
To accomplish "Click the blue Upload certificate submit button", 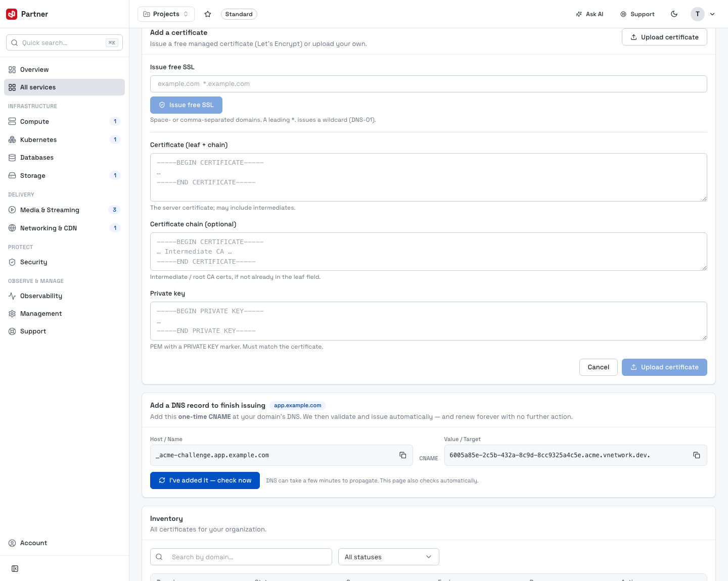I will pos(664,367).
